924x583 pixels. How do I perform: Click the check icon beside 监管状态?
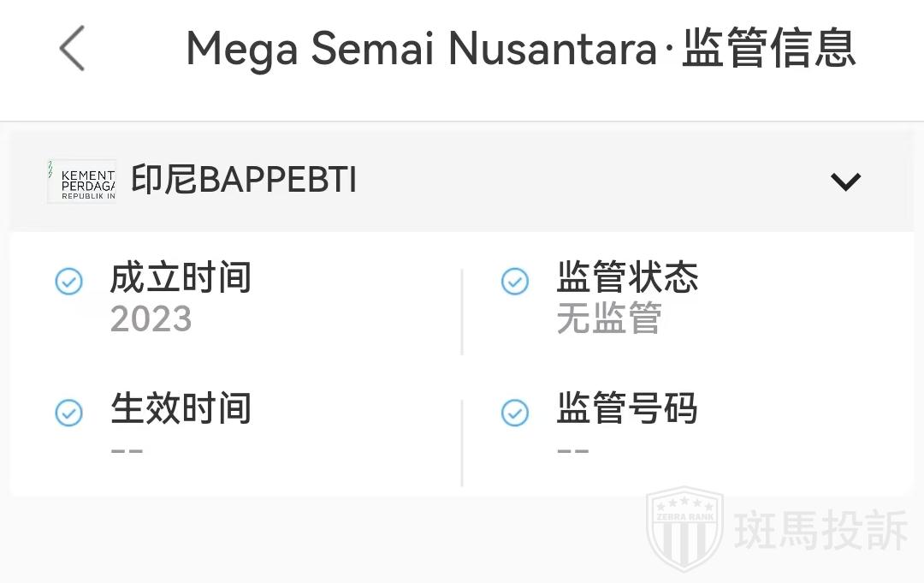tap(515, 281)
